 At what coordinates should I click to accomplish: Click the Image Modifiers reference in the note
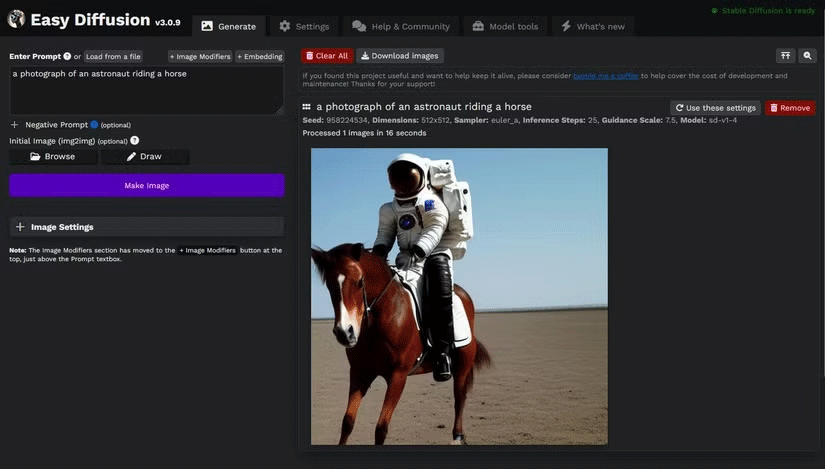coord(208,251)
